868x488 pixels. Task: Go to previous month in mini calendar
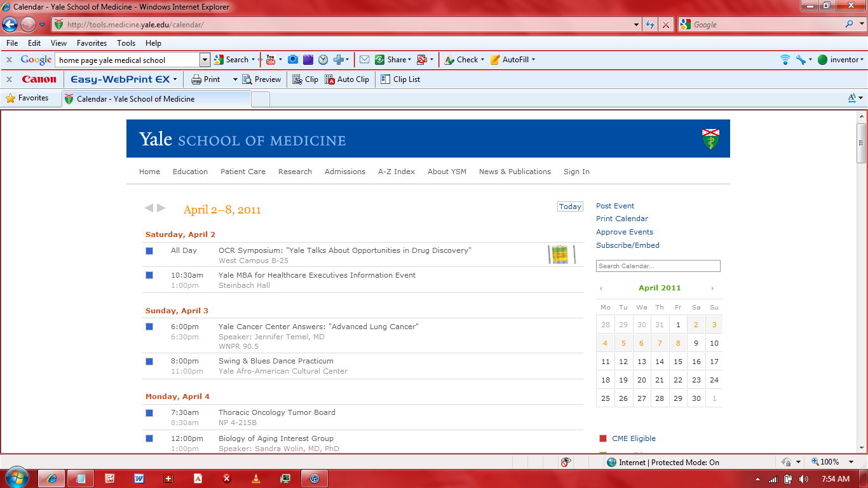(x=600, y=288)
